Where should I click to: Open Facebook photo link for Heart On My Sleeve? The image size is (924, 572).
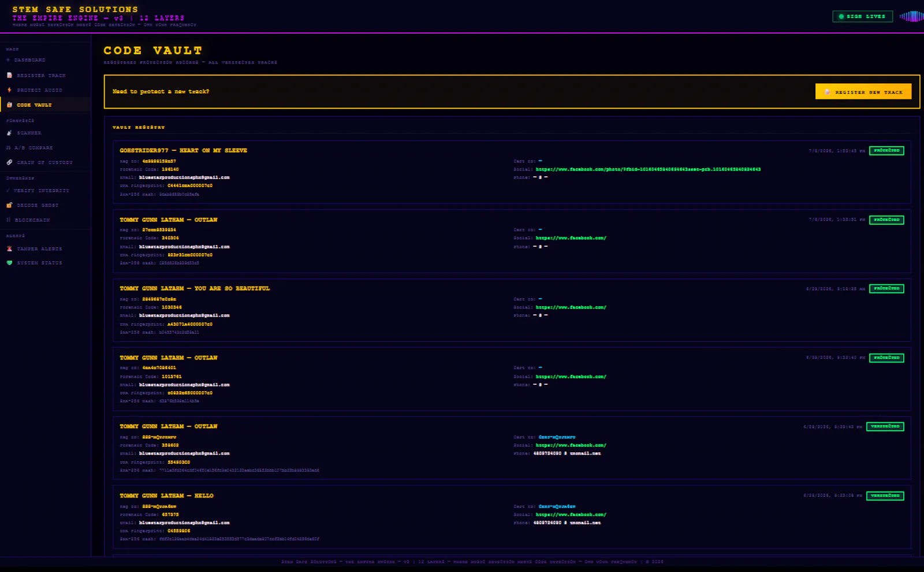tap(648, 169)
